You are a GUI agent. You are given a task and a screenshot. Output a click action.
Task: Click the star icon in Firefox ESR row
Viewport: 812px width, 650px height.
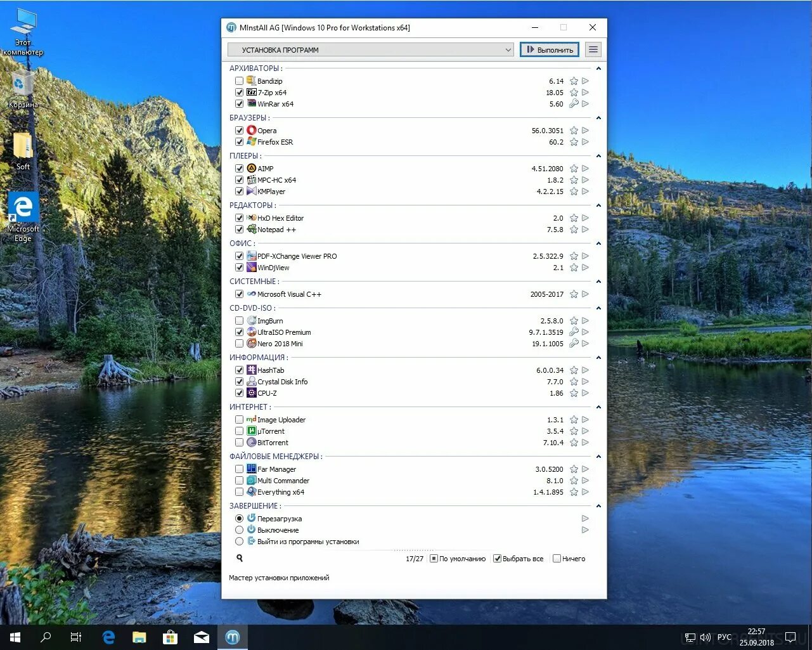click(x=574, y=142)
